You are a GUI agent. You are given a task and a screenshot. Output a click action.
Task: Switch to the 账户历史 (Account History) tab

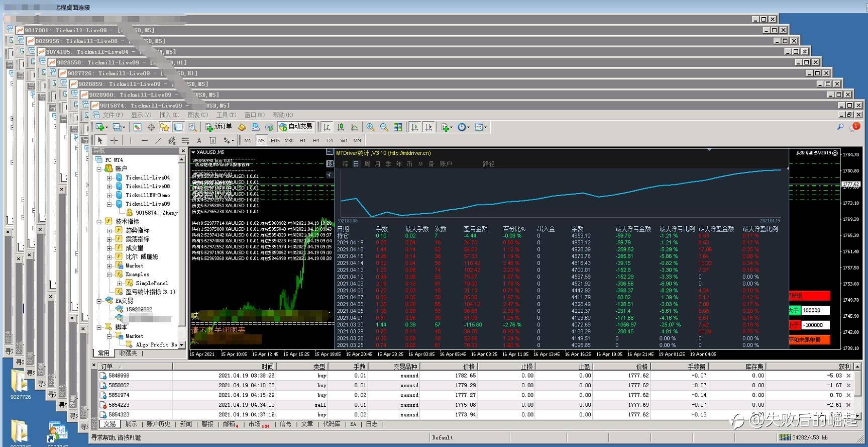pyautogui.click(x=158, y=424)
